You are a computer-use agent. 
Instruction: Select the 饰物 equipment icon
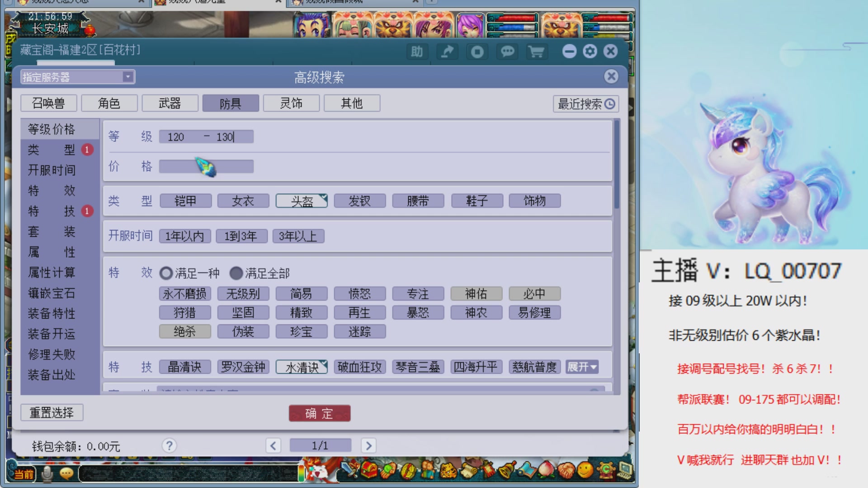(534, 200)
